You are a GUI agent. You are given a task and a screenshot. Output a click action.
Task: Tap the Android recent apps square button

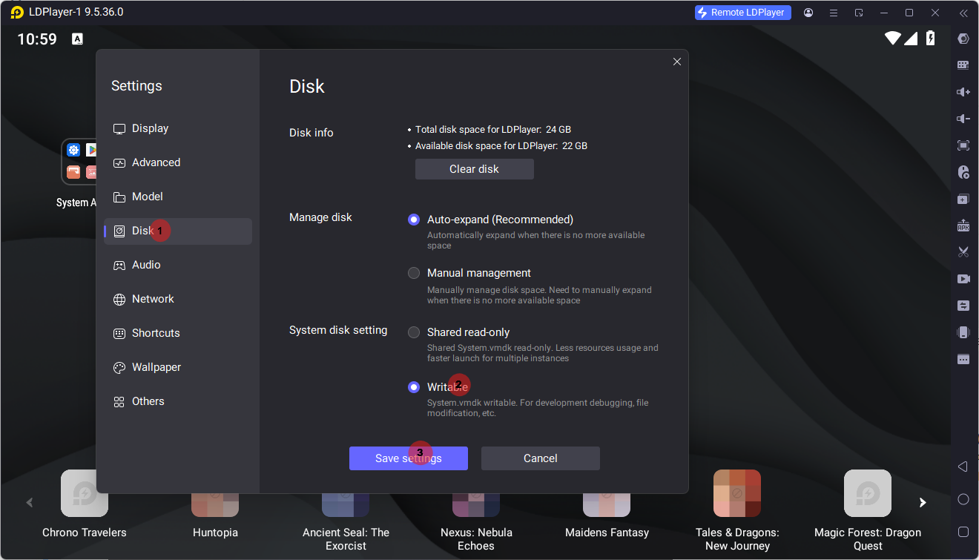coord(963,532)
